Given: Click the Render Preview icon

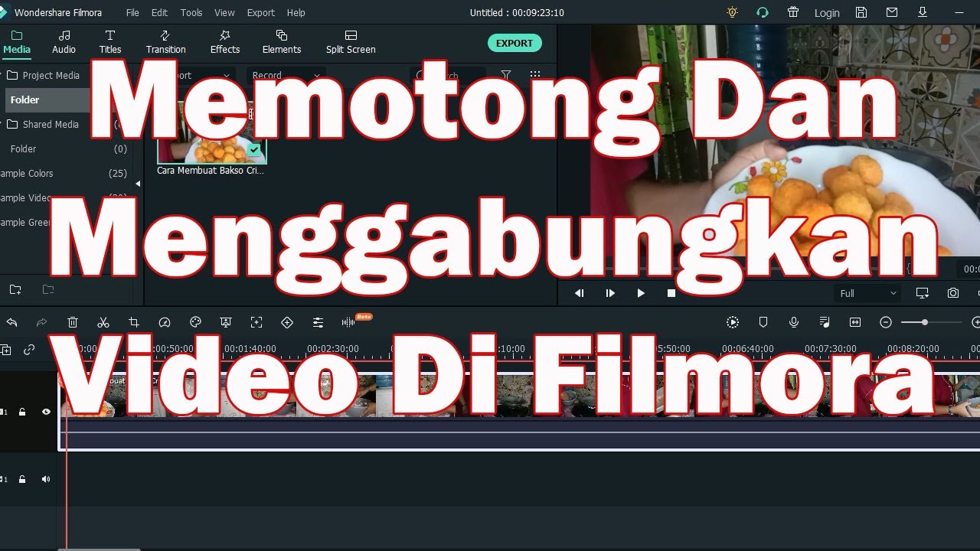Looking at the screenshot, I should click(733, 322).
